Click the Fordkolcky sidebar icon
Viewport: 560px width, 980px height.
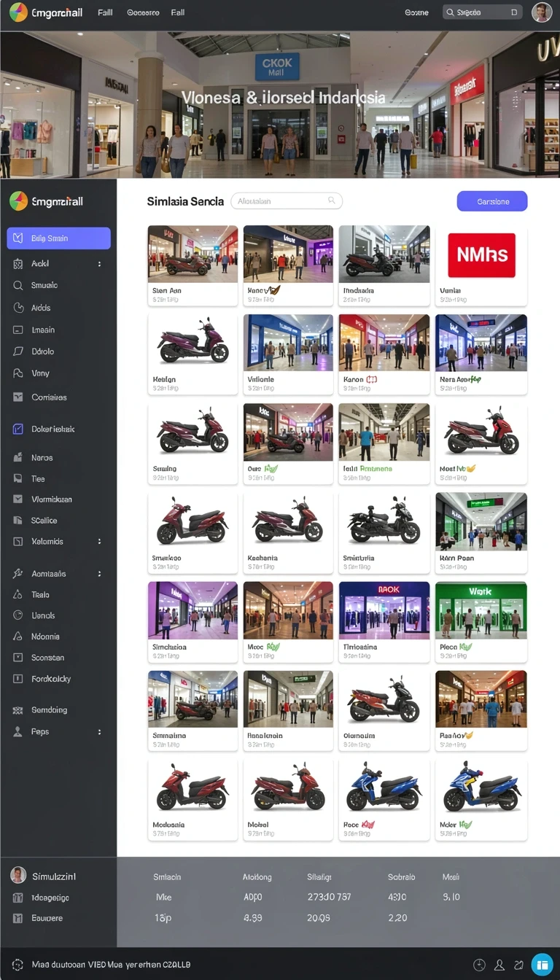18,679
